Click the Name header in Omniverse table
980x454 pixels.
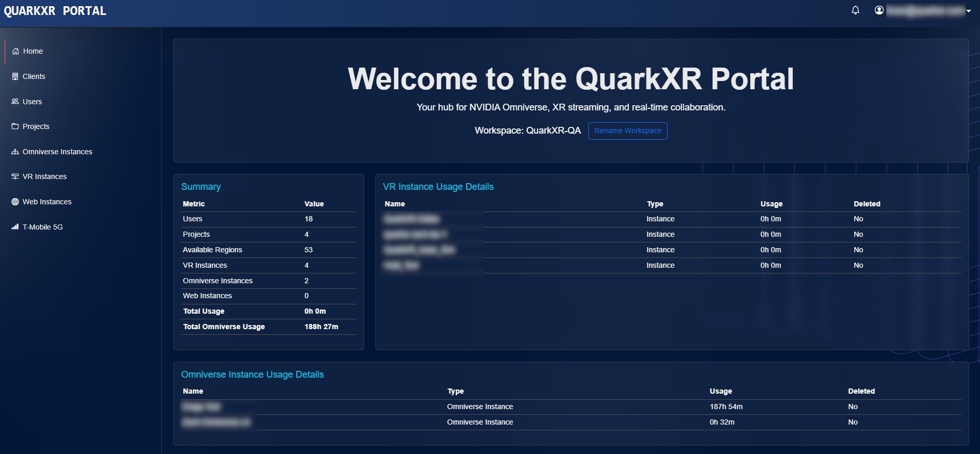pos(193,391)
